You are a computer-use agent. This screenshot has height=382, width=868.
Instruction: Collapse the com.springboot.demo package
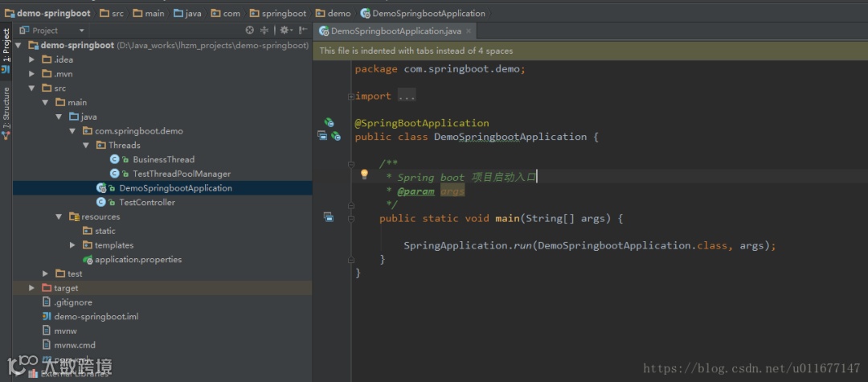tap(72, 131)
